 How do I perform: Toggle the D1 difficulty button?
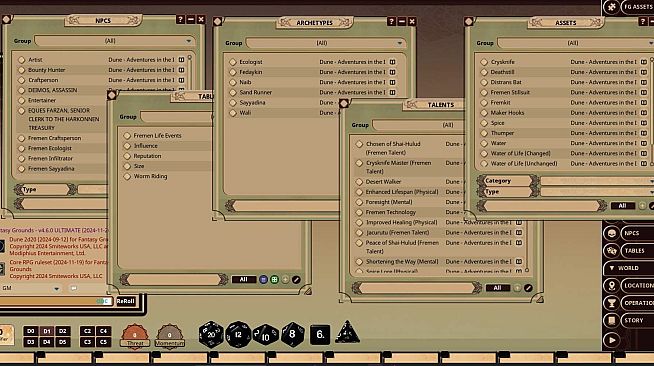click(47, 331)
